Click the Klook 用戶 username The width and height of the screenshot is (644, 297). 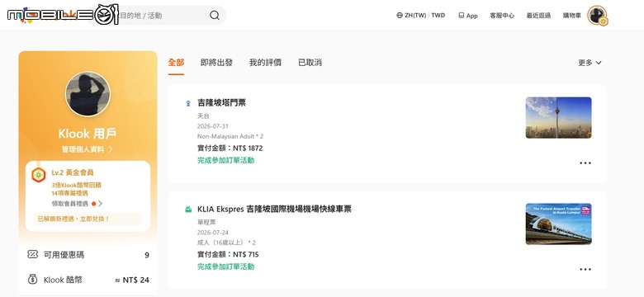tap(88, 134)
